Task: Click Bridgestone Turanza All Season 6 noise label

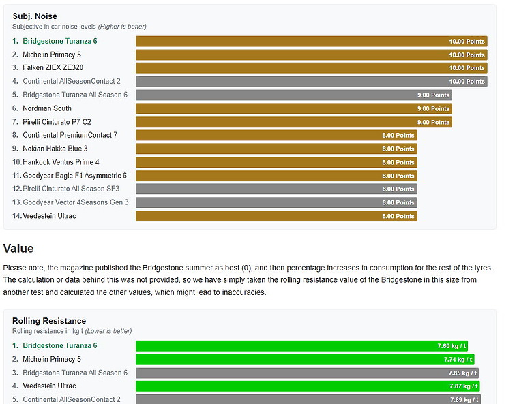Action: coord(75,95)
